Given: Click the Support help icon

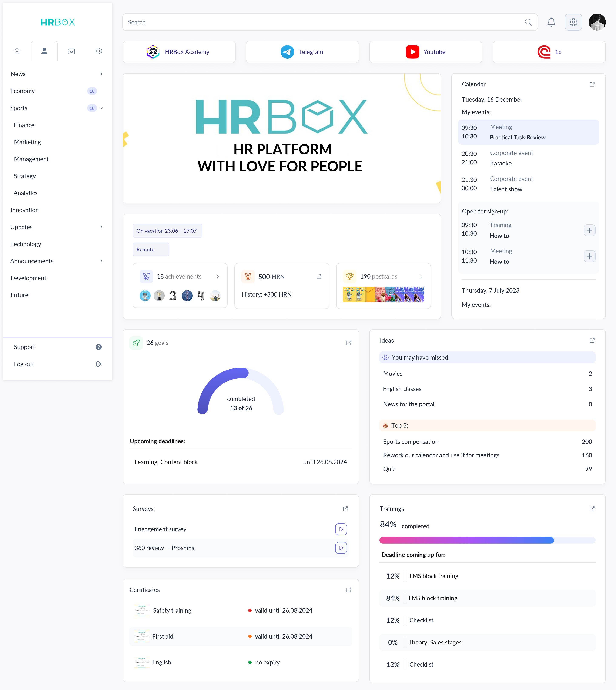Looking at the screenshot, I should pyautogui.click(x=98, y=347).
